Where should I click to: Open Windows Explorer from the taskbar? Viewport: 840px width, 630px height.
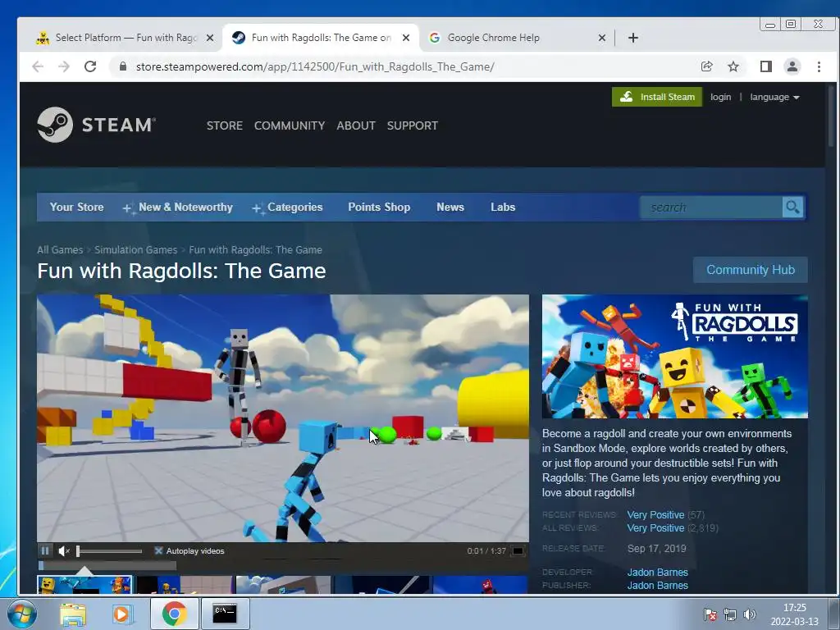tap(73, 614)
